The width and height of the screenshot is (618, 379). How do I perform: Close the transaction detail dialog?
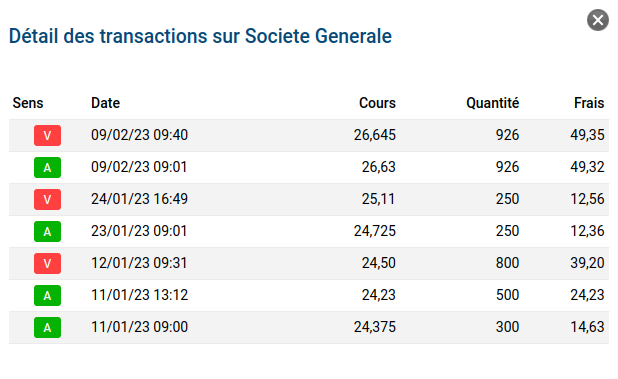coord(598,20)
